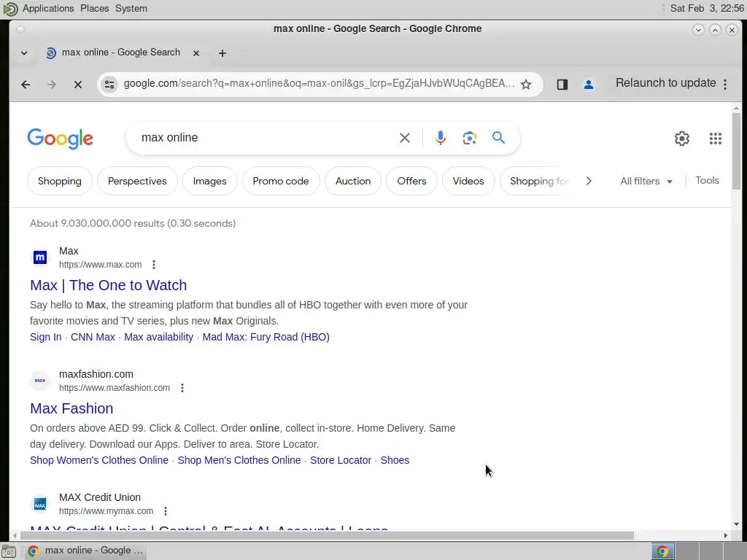This screenshot has height=560, width=747.
Task: Open the Tools options
Action: [x=707, y=181]
